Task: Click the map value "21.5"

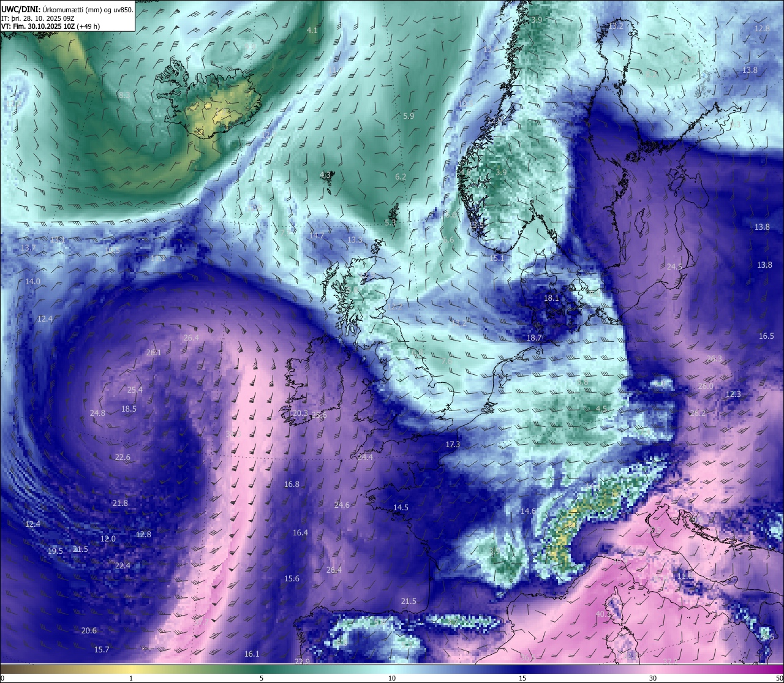Action: pos(409,602)
